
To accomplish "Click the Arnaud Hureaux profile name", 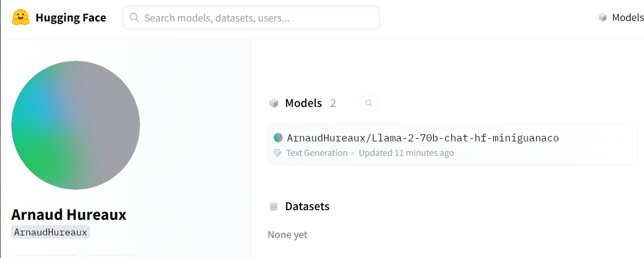I will pyautogui.click(x=69, y=215).
